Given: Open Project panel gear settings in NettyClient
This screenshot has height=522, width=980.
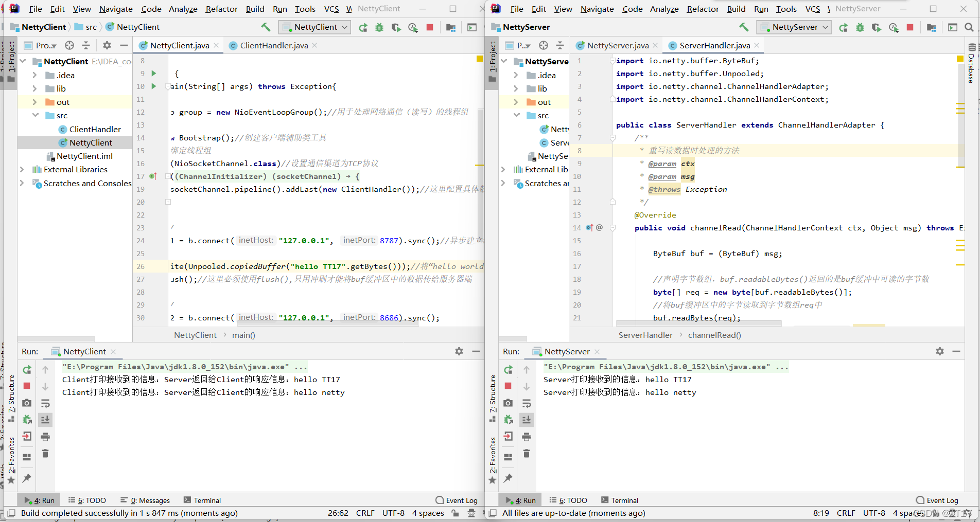Looking at the screenshot, I should [x=107, y=45].
